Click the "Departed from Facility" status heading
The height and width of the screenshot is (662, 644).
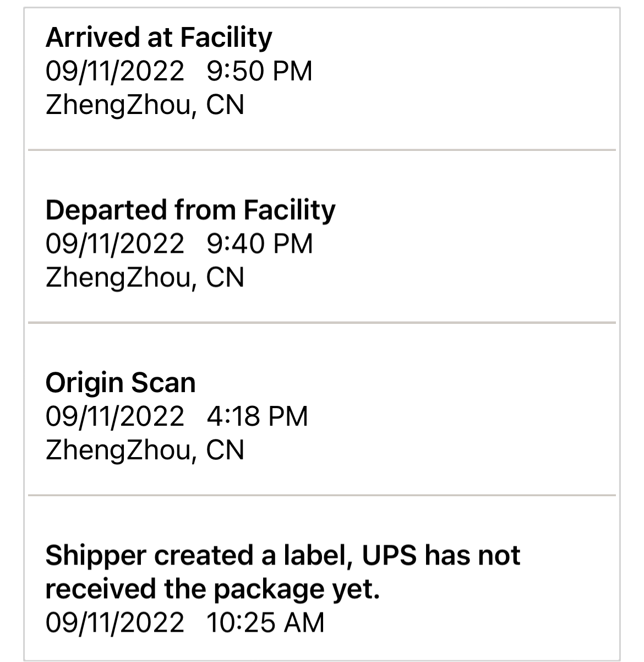tap(190, 210)
